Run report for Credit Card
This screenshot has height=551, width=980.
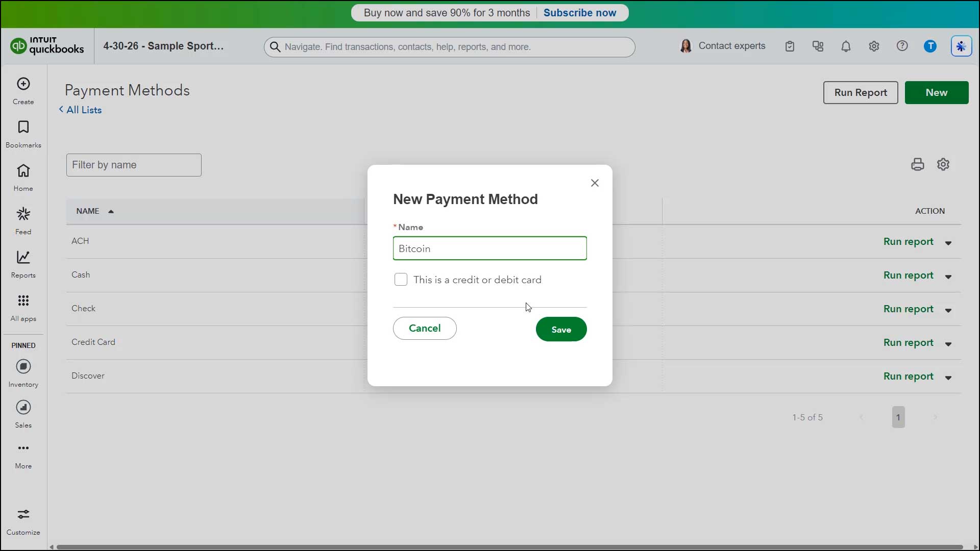click(x=908, y=342)
